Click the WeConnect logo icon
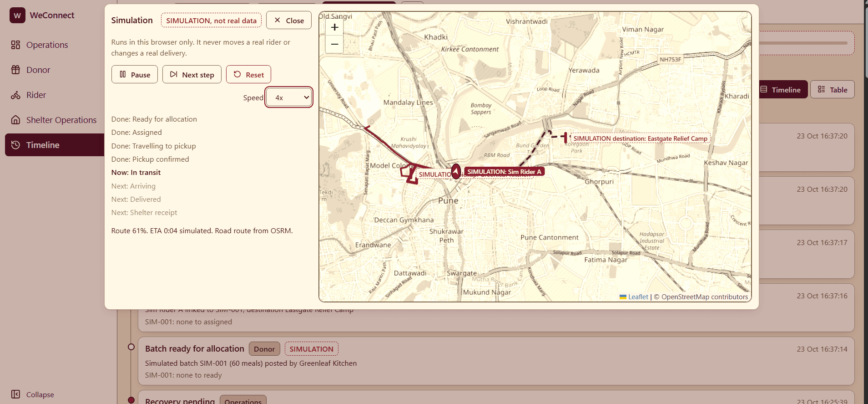868x404 pixels. coord(17,15)
